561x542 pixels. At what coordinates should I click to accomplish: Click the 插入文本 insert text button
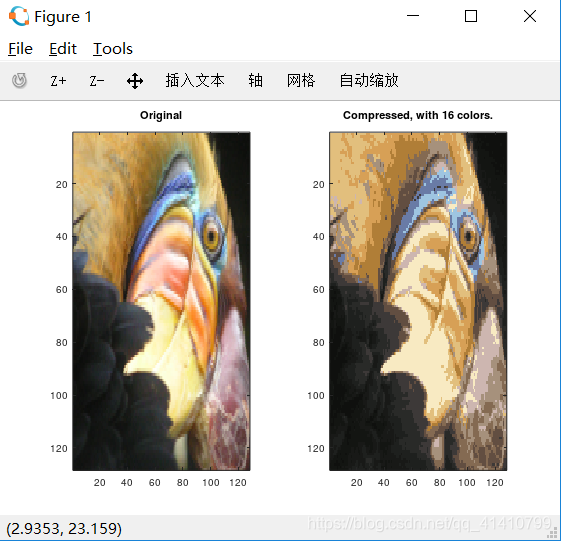pos(195,80)
